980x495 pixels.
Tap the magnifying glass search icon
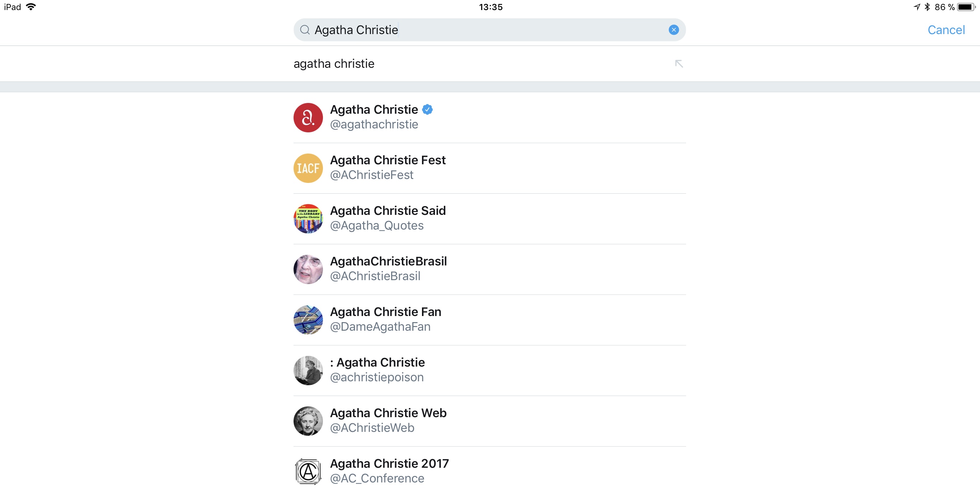tap(305, 30)
